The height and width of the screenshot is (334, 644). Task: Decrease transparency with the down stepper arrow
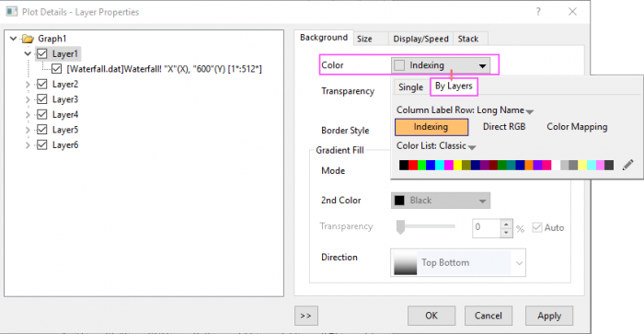pos(506,233)
